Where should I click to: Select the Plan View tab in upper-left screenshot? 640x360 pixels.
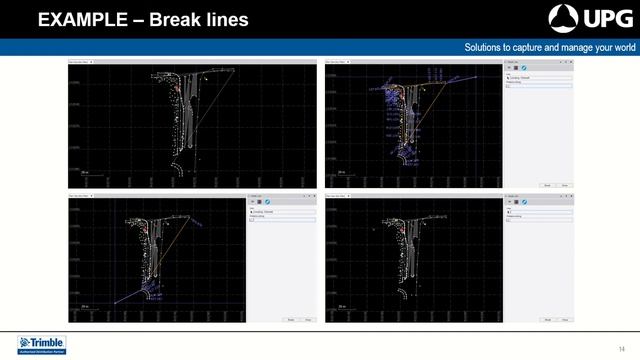click(x=81, y=62)
